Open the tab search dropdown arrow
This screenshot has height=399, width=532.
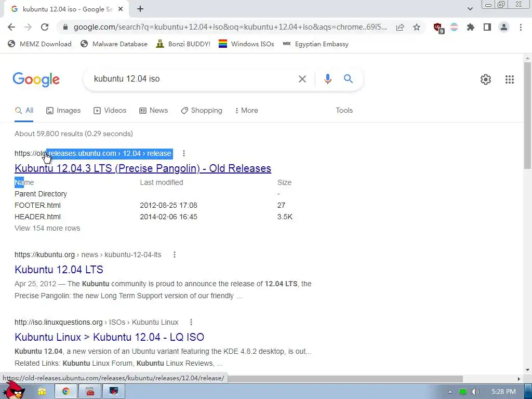tap(470, 9)
